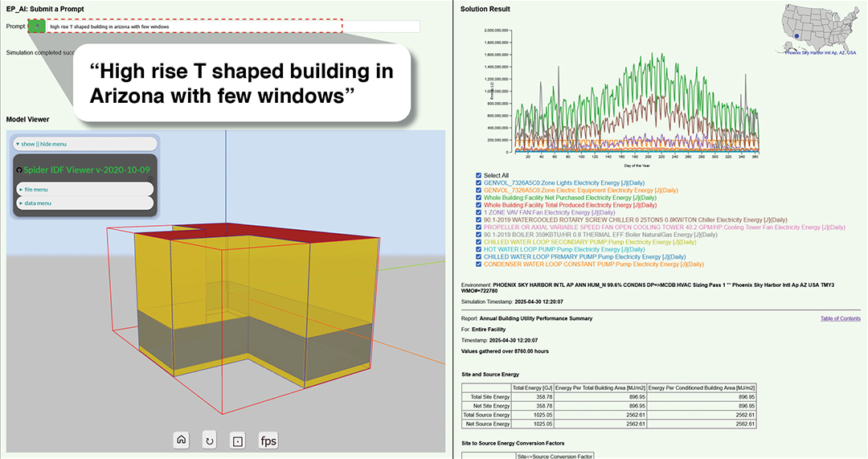Click the info icon in the viewer menu
Screen dimensions: 868x459
coord(151,179)
